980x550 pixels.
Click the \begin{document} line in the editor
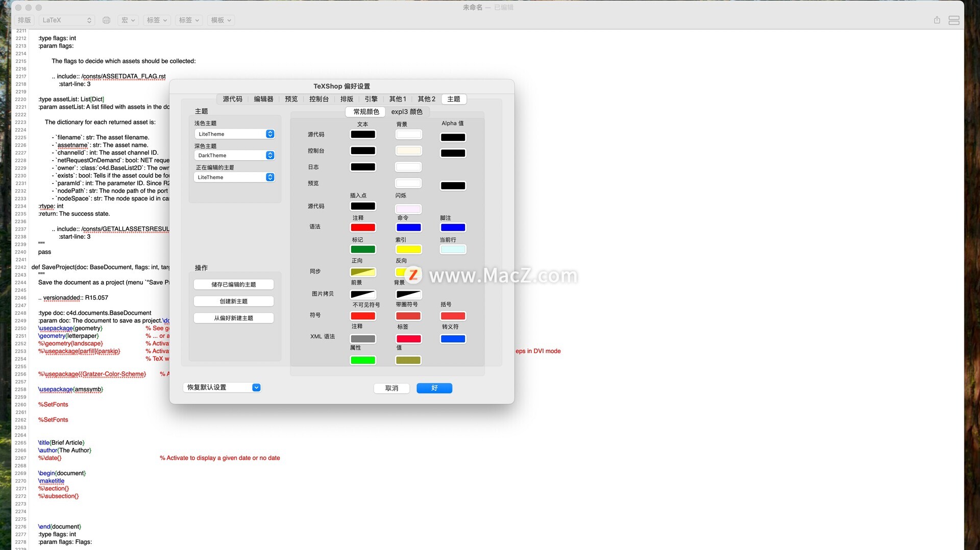point(62,473)
